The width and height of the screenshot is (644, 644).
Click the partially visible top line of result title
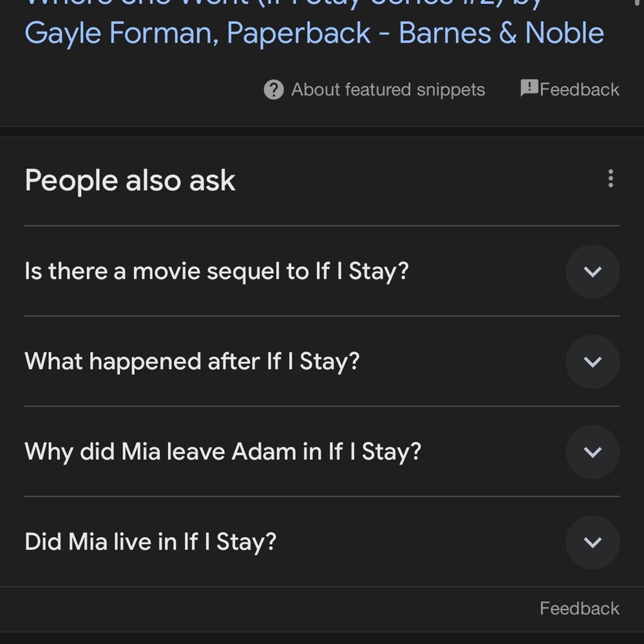click(x=283, y=4)
